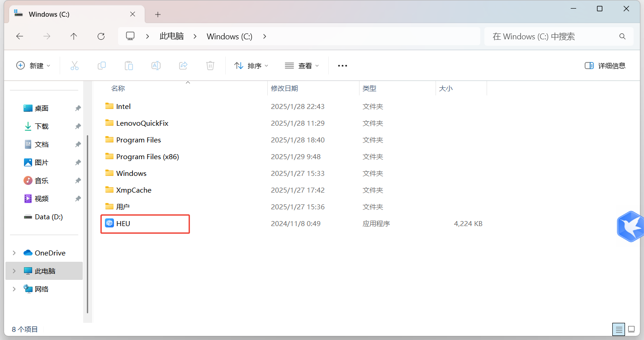Click the Paste clipboard icon
644x340 pixels.
(x=129, y=66)
